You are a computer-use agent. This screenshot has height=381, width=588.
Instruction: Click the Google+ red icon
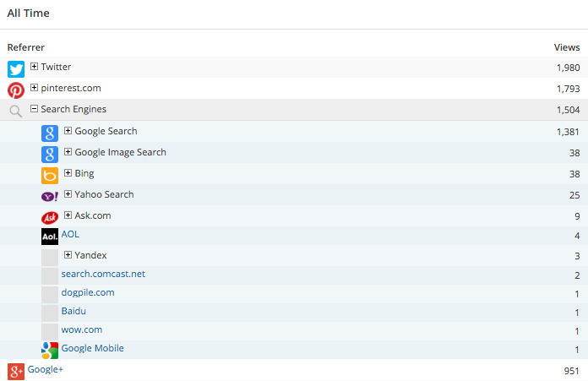[x=16, y=371]
